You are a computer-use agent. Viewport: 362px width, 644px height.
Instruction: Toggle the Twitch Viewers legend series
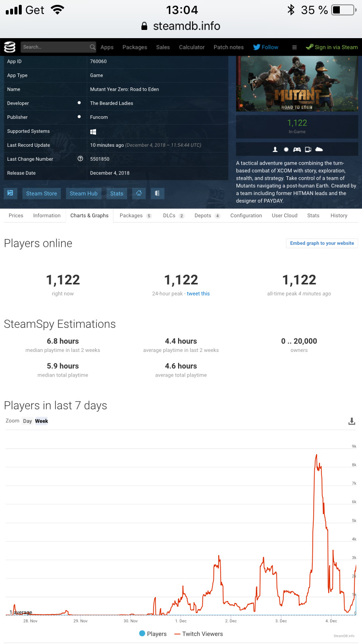[199, 634]
